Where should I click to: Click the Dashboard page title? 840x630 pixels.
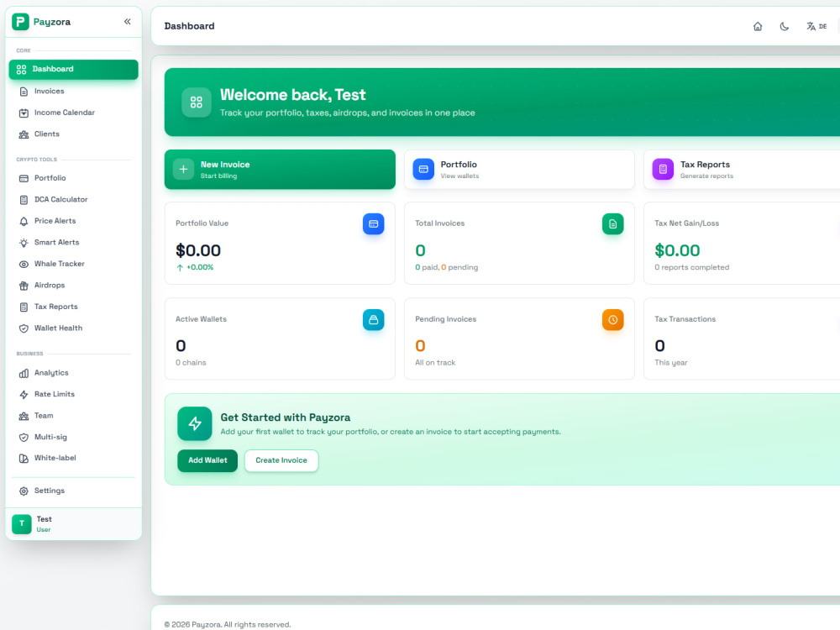pos(189,26)
